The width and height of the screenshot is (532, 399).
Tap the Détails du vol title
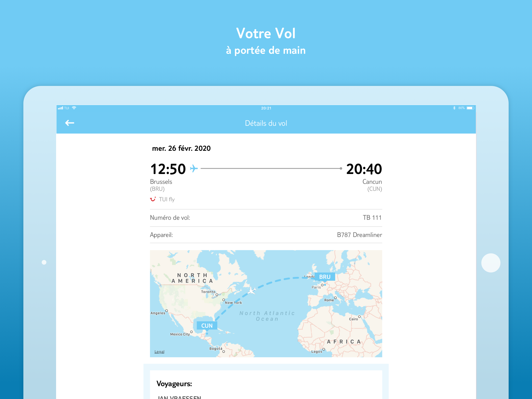click(x=266, y=123)
